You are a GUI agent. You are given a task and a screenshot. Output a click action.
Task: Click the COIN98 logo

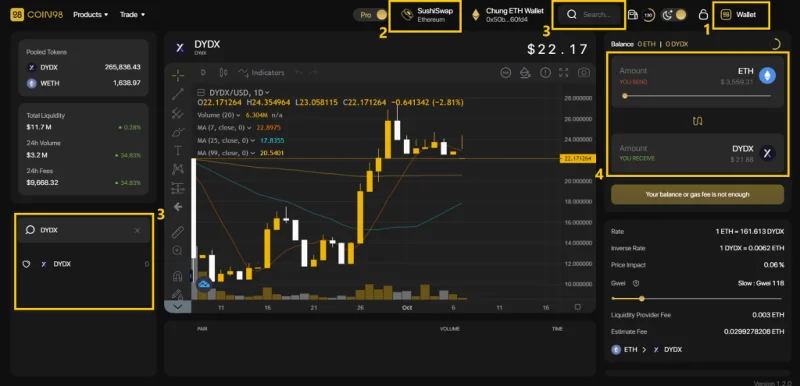(37, 15)
